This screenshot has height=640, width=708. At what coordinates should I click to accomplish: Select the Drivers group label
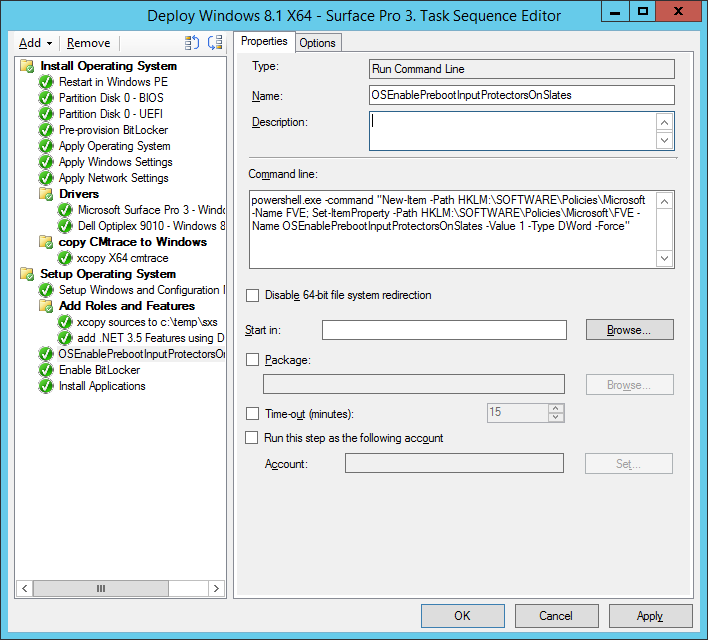coord(79,194)
